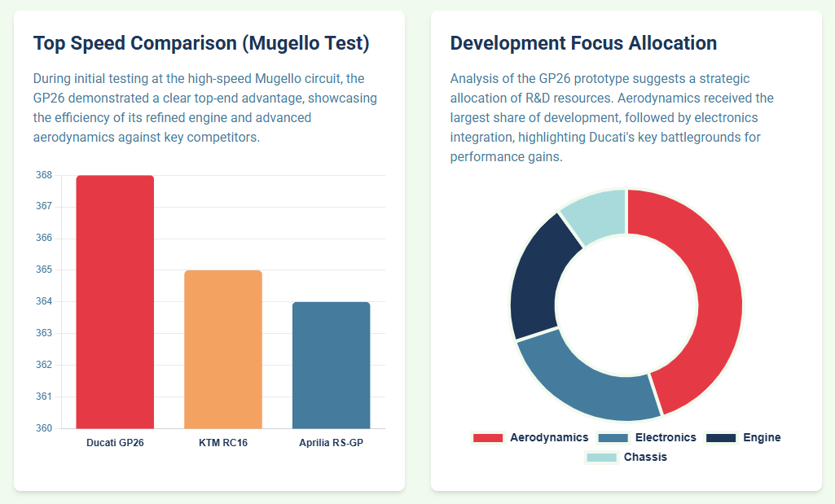Select the blue Aprilia RS-GP bar

click(x=331, y=365)
